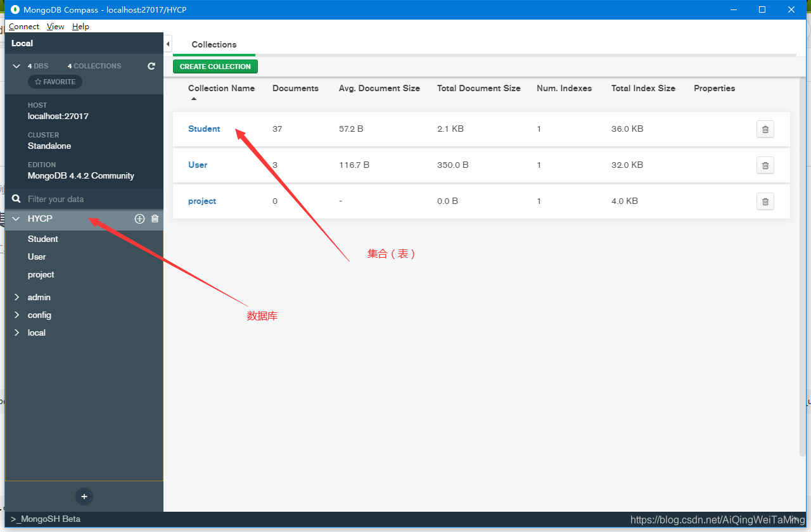Refresh the databases list

click(x=151, y=66)
